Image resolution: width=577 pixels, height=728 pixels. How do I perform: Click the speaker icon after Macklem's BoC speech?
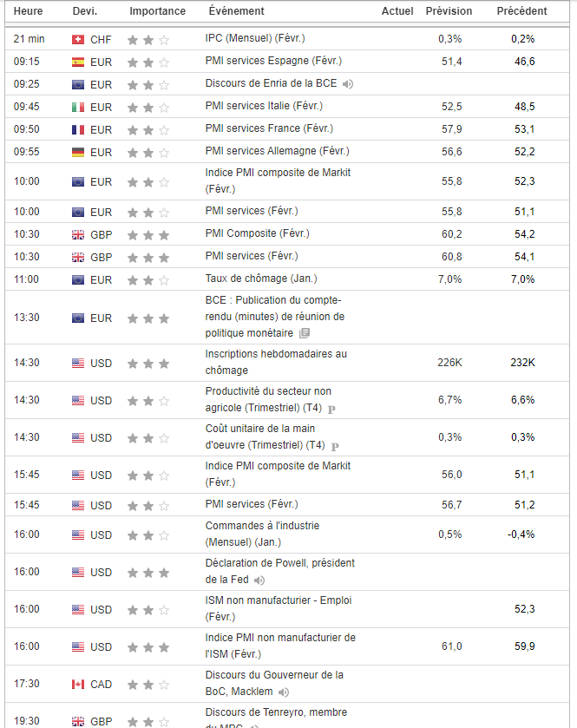pyautogui.click(x=284, y=692)
